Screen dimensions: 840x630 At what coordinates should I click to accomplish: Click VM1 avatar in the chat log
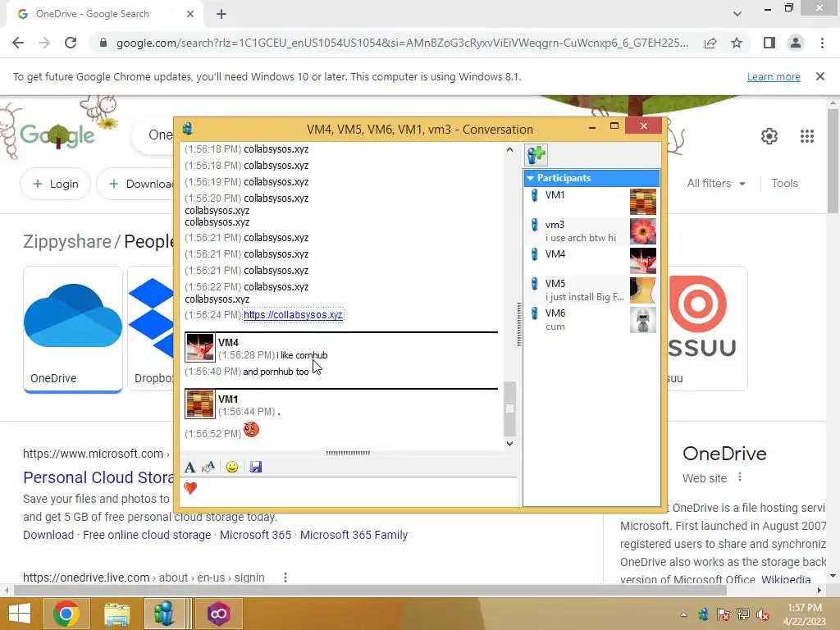(x=200, y=404)
